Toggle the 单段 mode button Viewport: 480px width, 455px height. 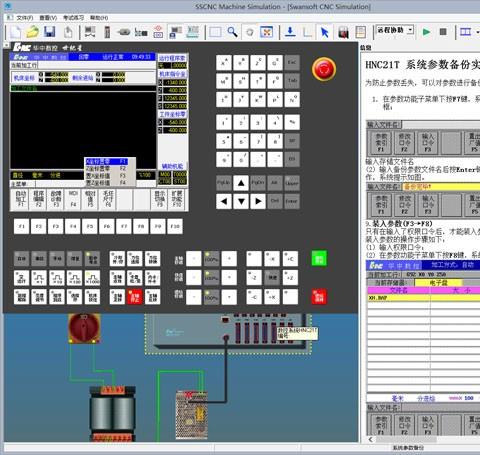point(39,259)
